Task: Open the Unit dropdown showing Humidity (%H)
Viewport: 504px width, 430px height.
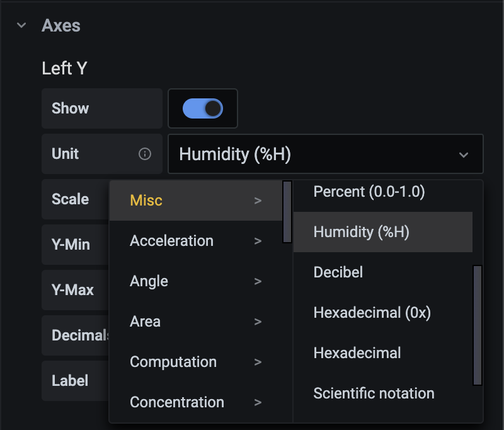Action: click(325, 153)
